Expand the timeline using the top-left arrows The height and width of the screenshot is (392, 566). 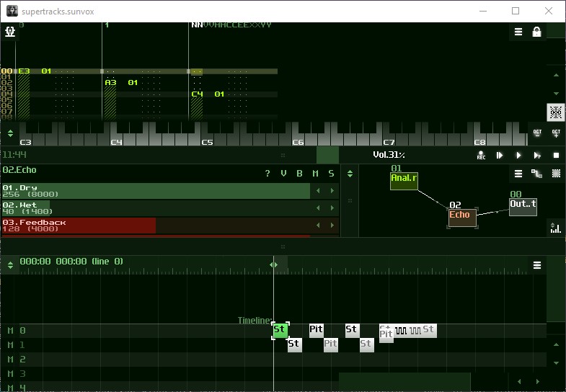(10, 264)
